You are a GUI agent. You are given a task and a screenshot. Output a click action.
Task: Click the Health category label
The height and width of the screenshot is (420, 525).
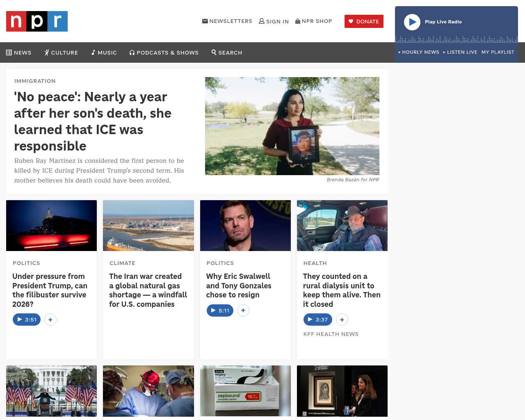(315, 263)
